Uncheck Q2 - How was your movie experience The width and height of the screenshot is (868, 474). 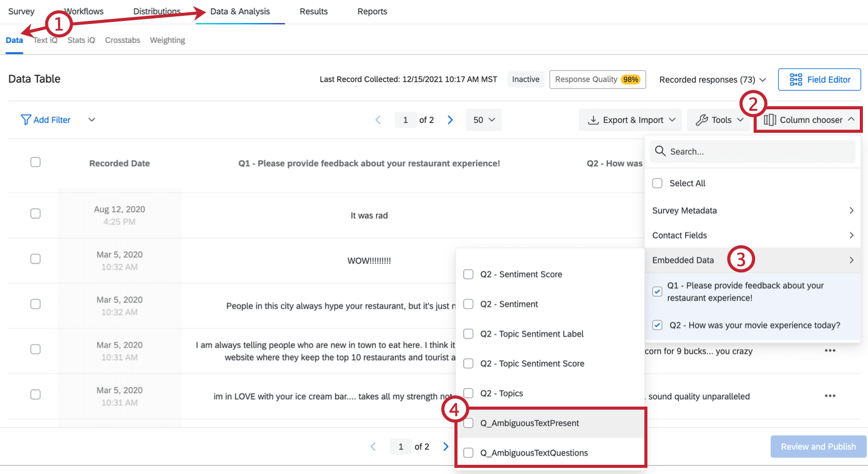coord(658,325)
